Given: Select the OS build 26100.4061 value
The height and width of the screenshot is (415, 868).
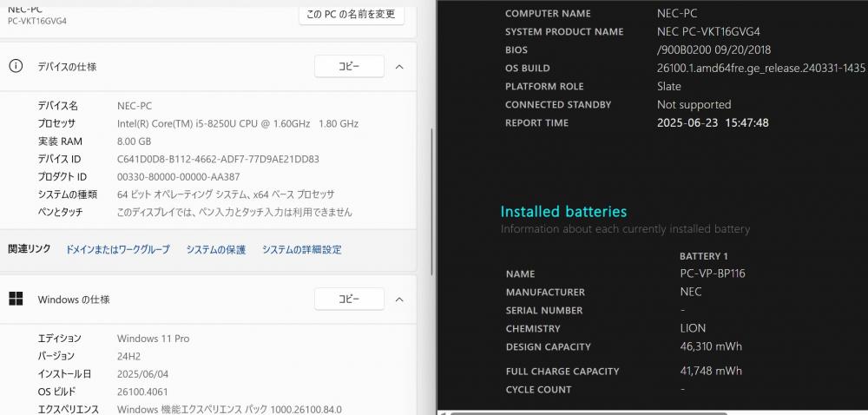Looking at the screenshot, I should point(142,392).
